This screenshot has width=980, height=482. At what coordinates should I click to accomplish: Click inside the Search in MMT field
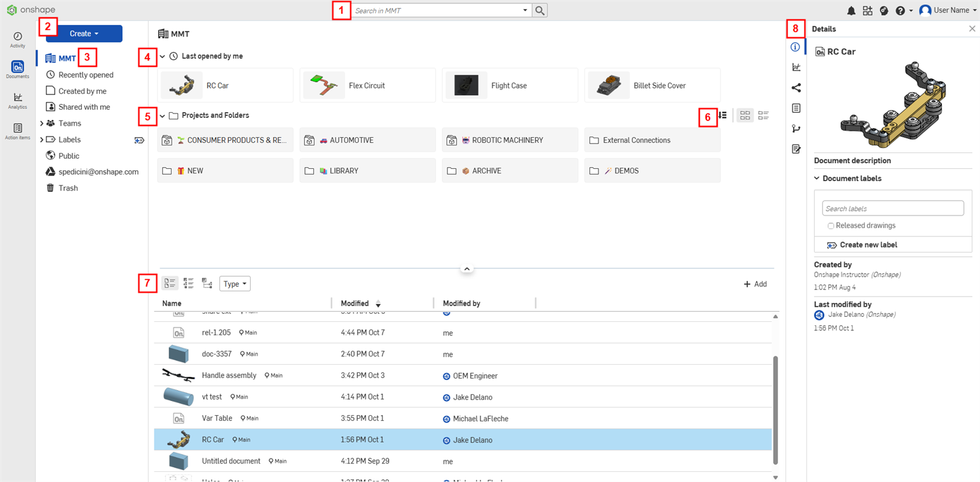tap(440, 10)
